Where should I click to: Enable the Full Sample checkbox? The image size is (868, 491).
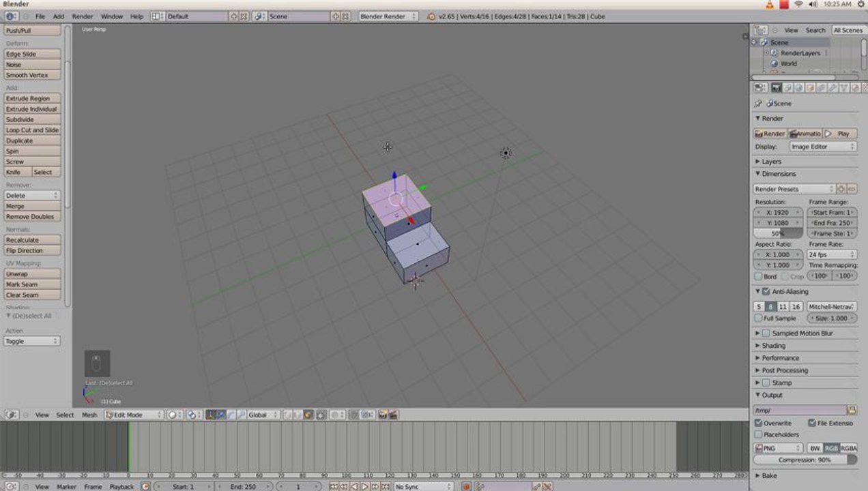(x=759, y=318)
